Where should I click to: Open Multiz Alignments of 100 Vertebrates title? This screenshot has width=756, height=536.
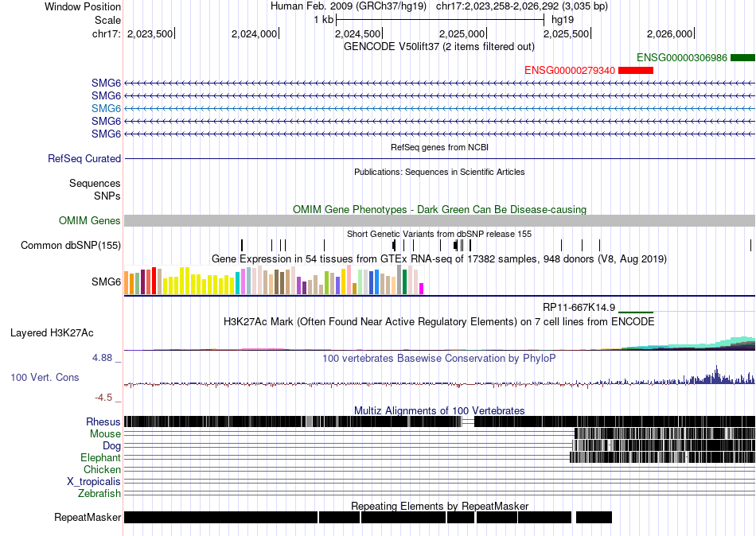pos(439,410)
